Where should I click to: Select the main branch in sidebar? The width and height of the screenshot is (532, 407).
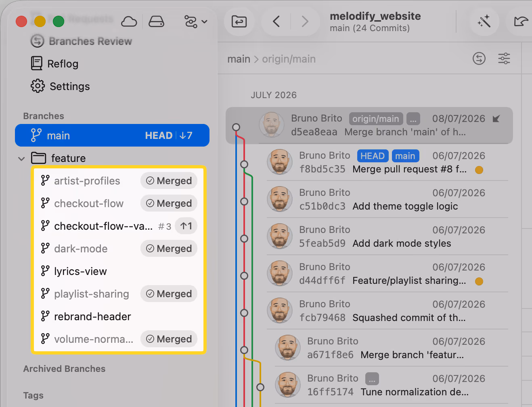click(x=112, y=135)
